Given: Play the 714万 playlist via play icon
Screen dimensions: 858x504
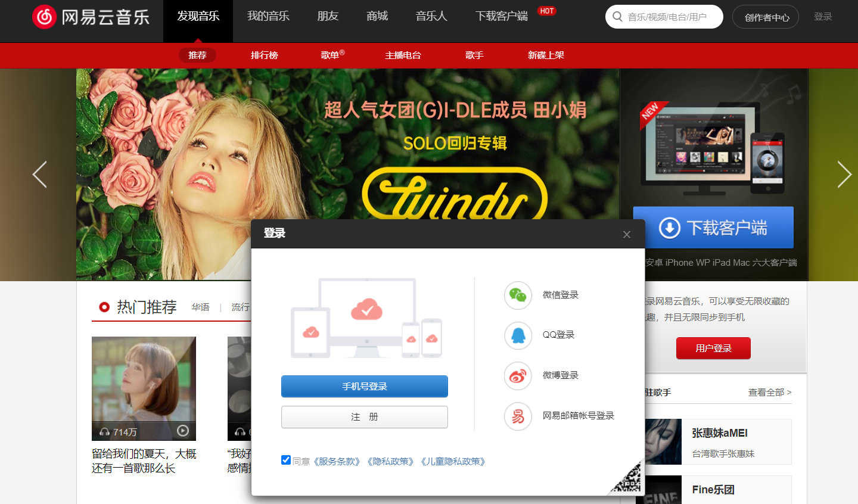Looking at the screenshot, I should tap(183, 431).
